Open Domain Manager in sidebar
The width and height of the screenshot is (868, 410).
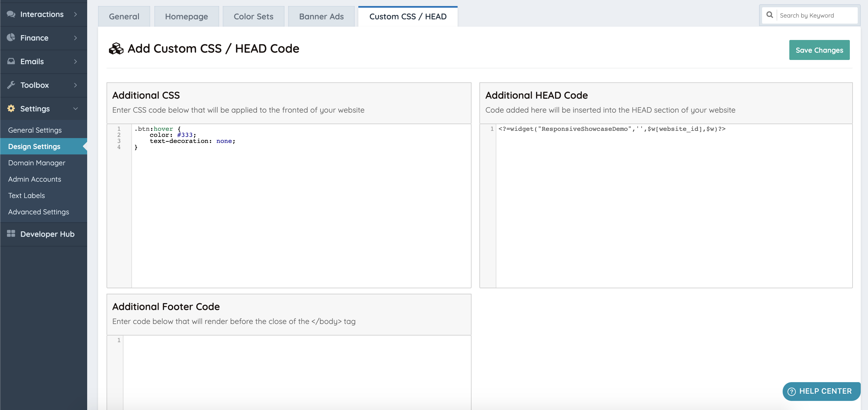[x=37, y=163]
